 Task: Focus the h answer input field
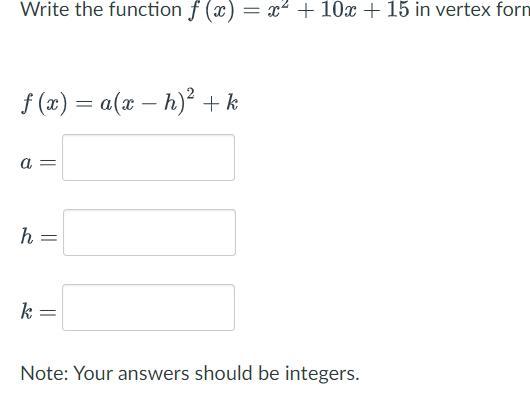pos(149,233)
